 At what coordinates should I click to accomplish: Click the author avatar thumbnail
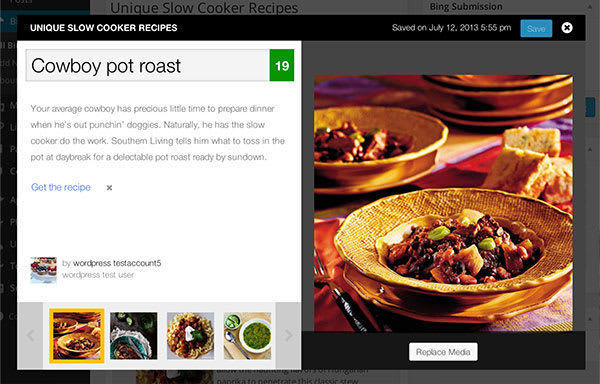coord(44,270)
